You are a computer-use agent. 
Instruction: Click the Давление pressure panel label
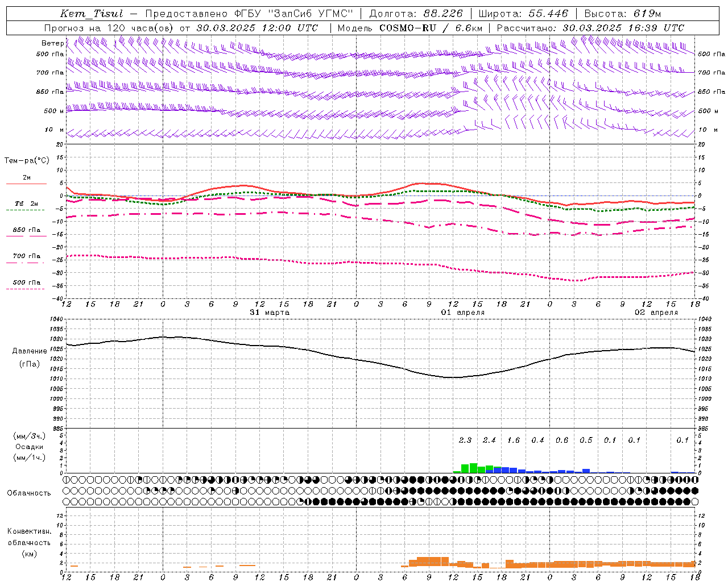(30, 351)
